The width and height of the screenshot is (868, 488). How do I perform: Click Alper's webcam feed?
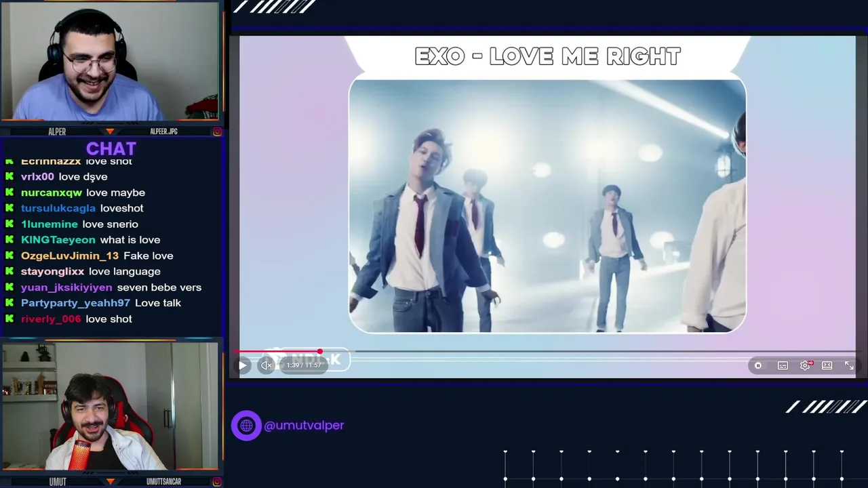pyautogui.click(x=110, y=62)
